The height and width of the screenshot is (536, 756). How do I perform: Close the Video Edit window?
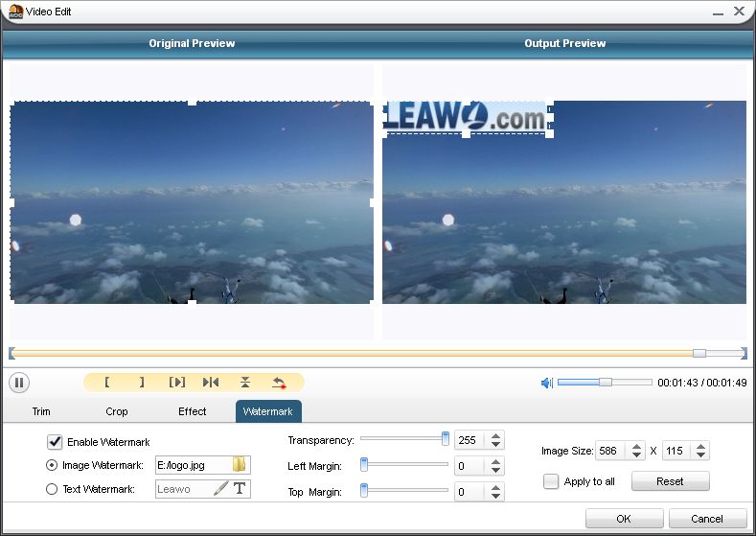739,12
